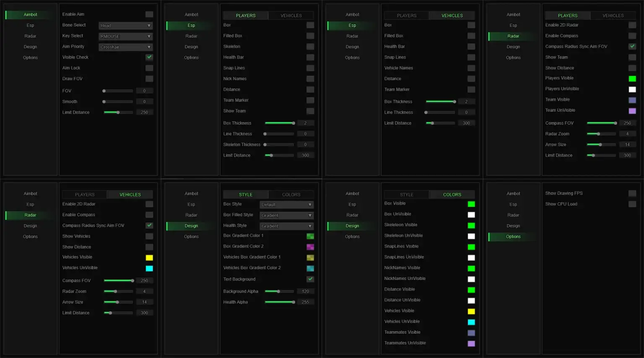Expand the Key Select RMOUSE dropdown

(x=125, y=37)
